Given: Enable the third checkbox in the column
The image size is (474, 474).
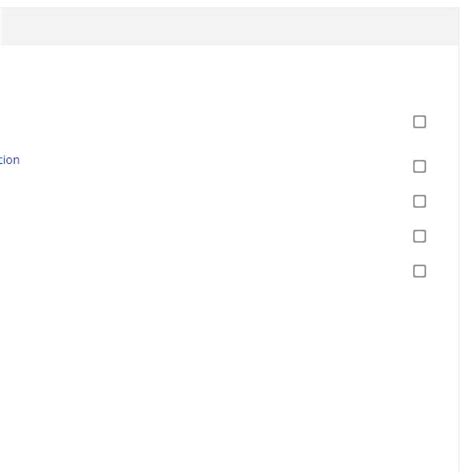Looking at the screenshot, I should pos(419,201).
